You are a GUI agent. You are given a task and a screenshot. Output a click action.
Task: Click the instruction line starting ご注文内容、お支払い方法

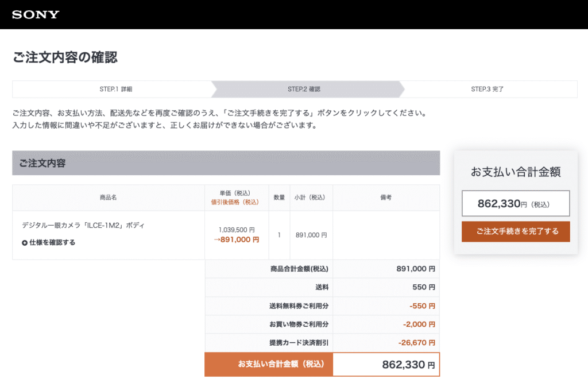(x=221, y=113)
